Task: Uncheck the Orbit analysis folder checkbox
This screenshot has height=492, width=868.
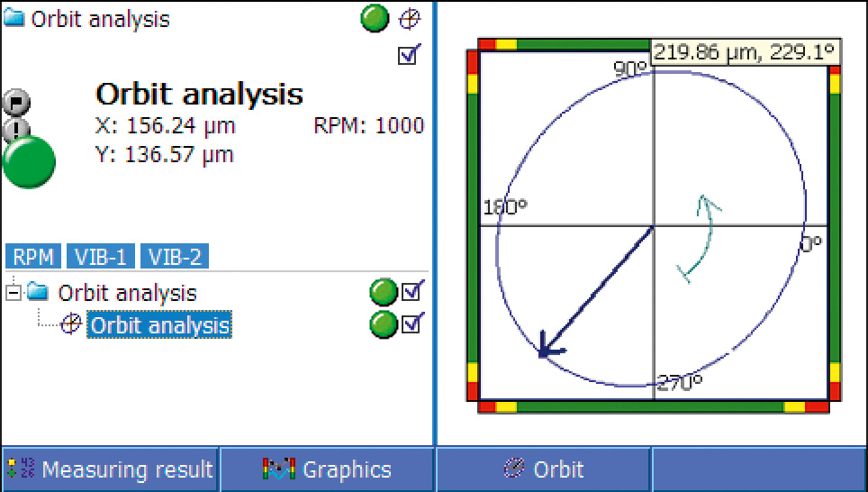Action: (x=412, y=293)
